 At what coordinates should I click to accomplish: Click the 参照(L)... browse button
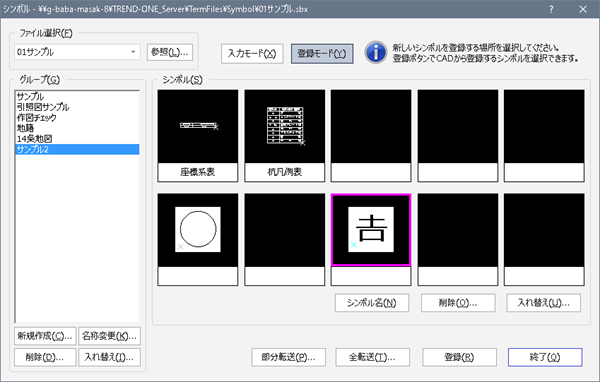click(170, 52)
